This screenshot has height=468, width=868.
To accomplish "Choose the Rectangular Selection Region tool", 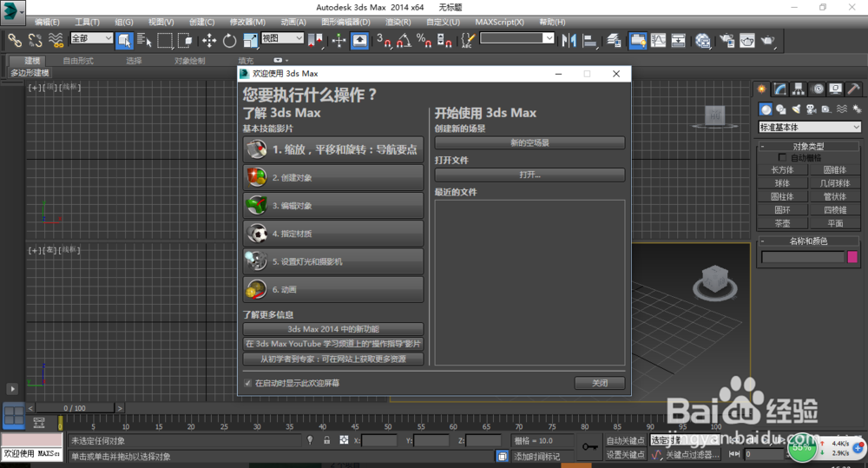I will click(x=164, y=41).
